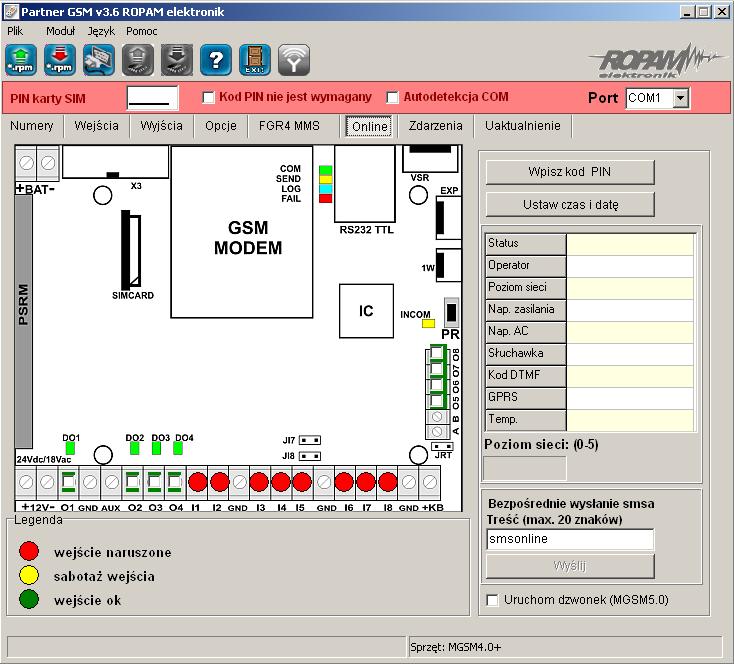Toggle output O8 terminal
This screenshot has height=664, width=734.
coord(437,352)
